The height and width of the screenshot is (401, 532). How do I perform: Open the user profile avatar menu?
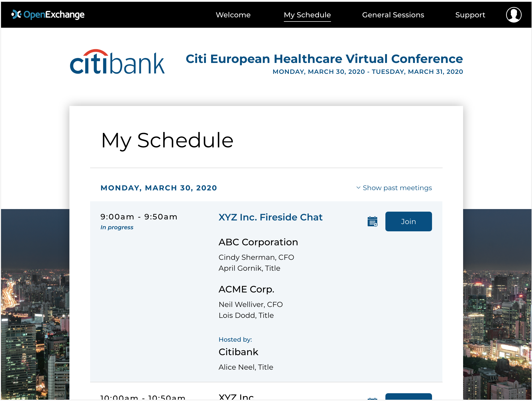[x=513, y=15]
